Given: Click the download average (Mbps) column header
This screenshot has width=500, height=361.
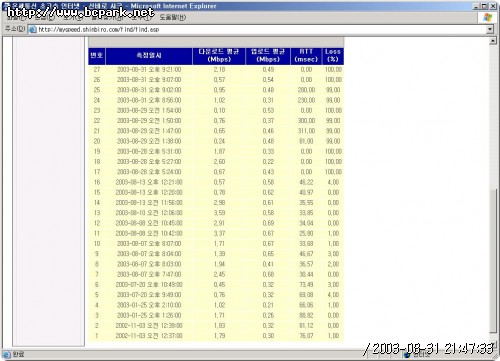Looking at the screenshot, I should pos(219,56).
